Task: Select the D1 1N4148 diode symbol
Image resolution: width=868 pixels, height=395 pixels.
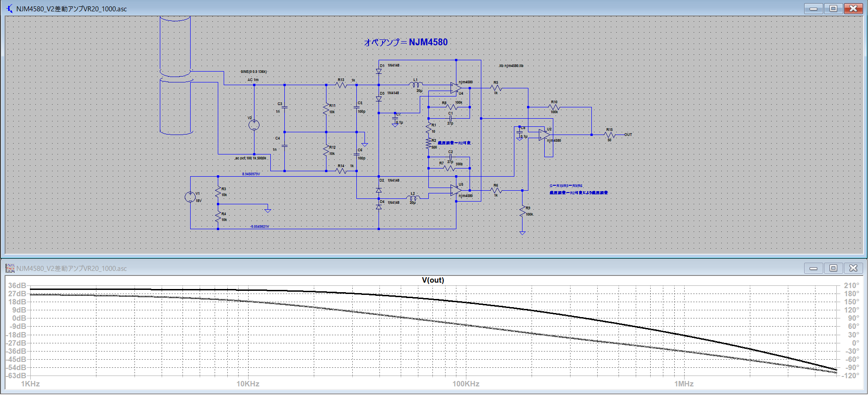Action: [379, 72]
